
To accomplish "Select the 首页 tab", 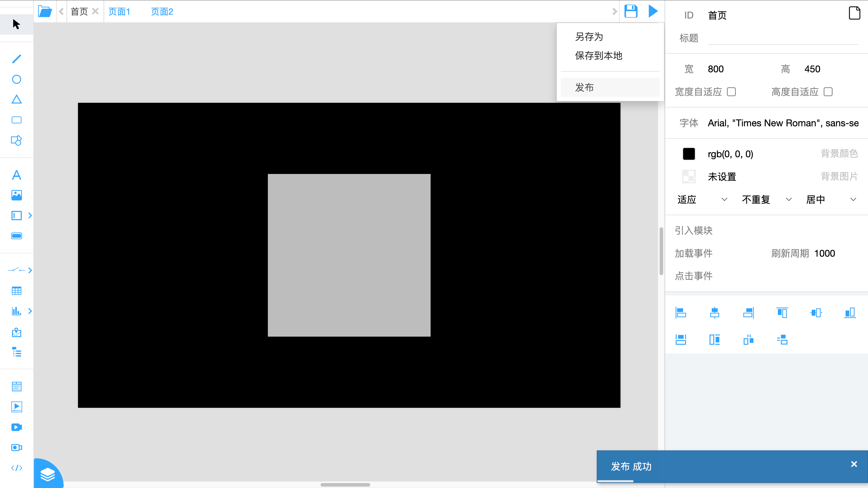I will click(79, 12).
